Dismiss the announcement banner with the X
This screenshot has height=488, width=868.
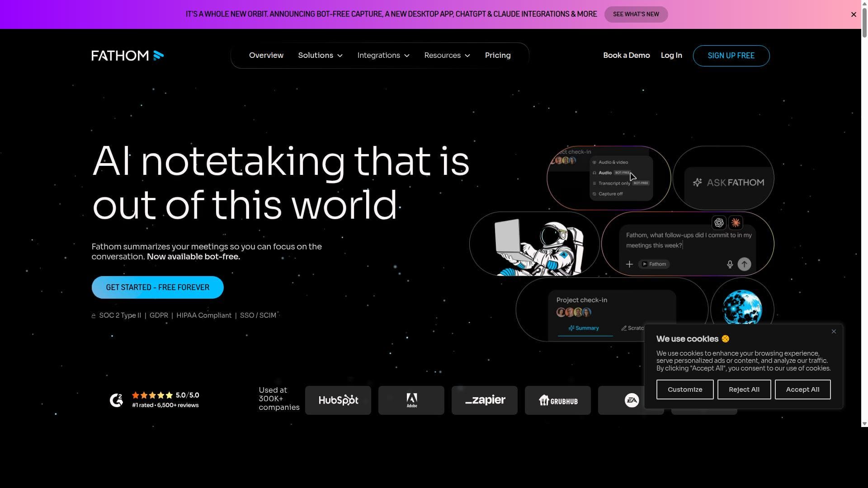coord(854,14)
